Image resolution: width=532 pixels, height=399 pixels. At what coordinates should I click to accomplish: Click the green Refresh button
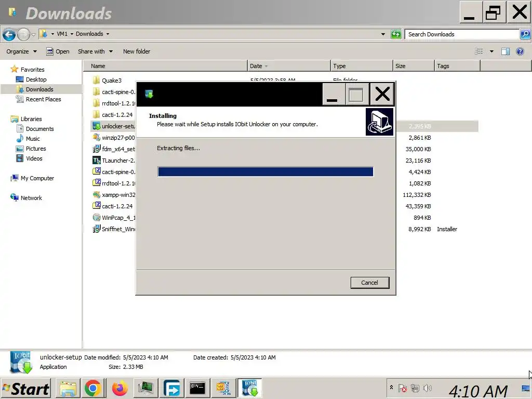pyautogui.click(x=396, y=34)
